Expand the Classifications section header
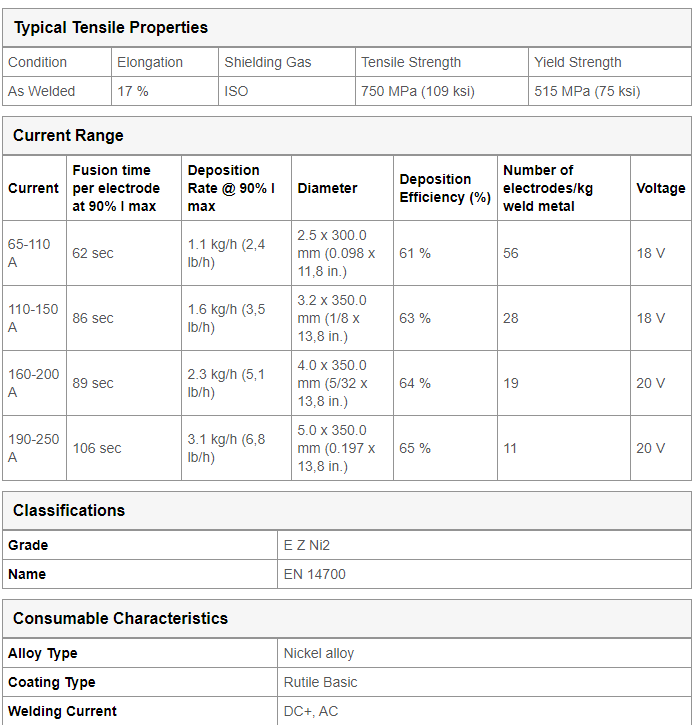Image resolution: width=699 pixels, height=725 pixels. (347, 511)
